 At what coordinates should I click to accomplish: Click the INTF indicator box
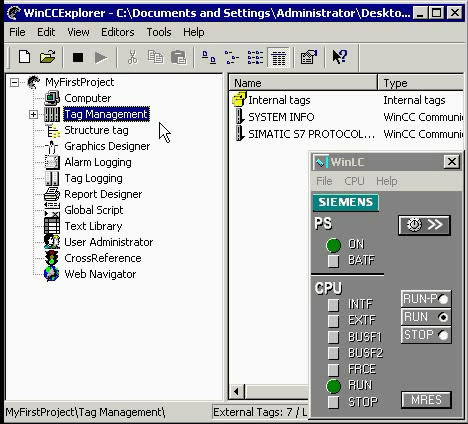pos(333,305)
